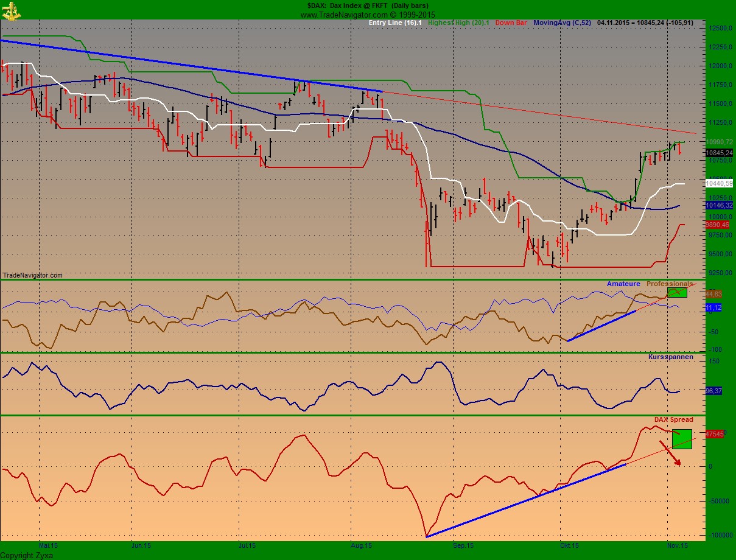Expand the Kursspannen panel header

(671, 356)
